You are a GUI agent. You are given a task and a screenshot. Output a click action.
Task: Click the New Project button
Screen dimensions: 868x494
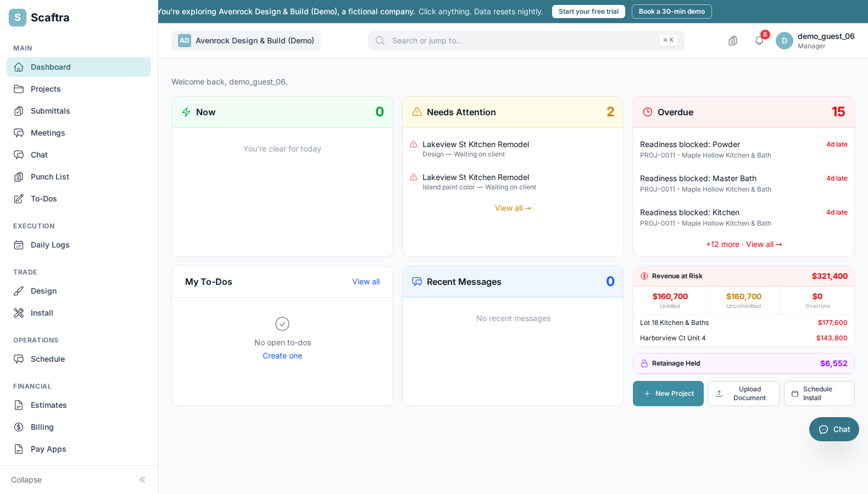click(x=668, y=394)
